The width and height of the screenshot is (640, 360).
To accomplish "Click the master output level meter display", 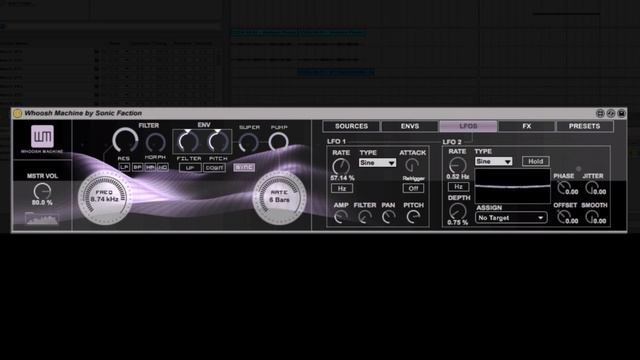I will [42, 219].
